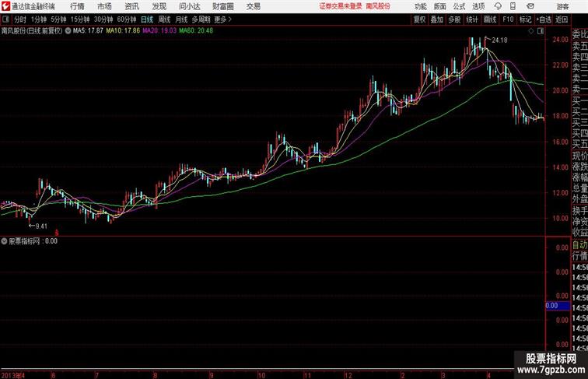Click the 9.41 low price marker
This screenshot has height=379, width=588.
coord(41,226)
